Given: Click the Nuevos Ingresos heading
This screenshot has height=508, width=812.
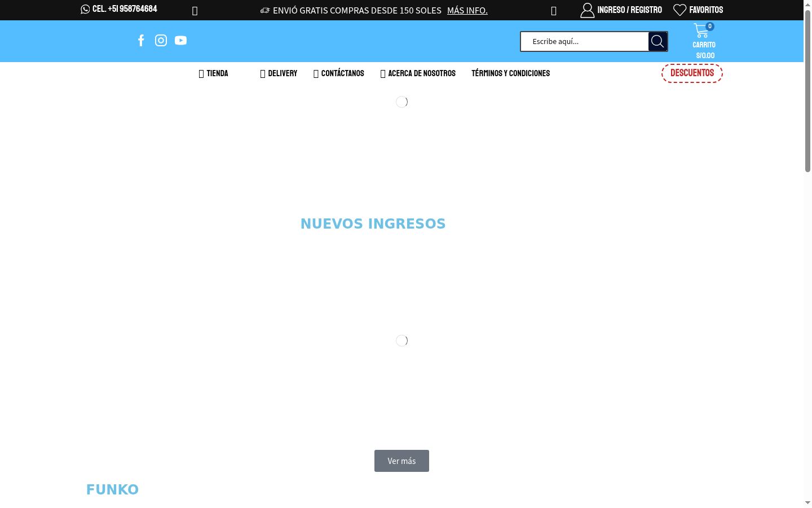Looking at the screenshot, I should (x=373, y=224).
